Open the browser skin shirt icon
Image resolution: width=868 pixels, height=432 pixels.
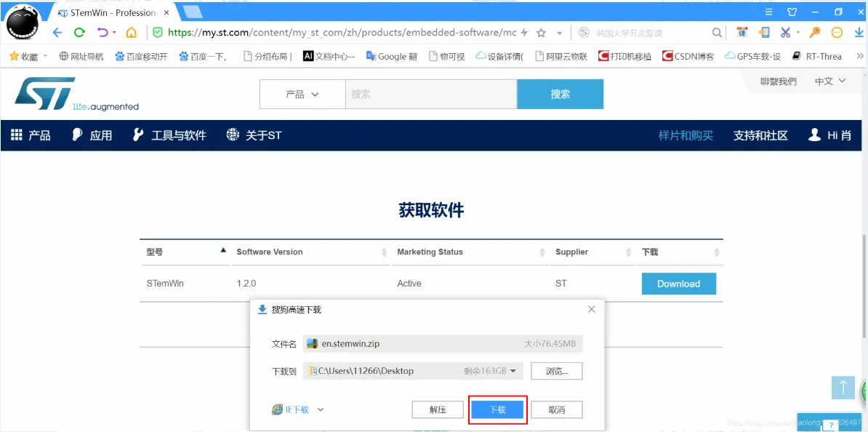pos(792,12)
